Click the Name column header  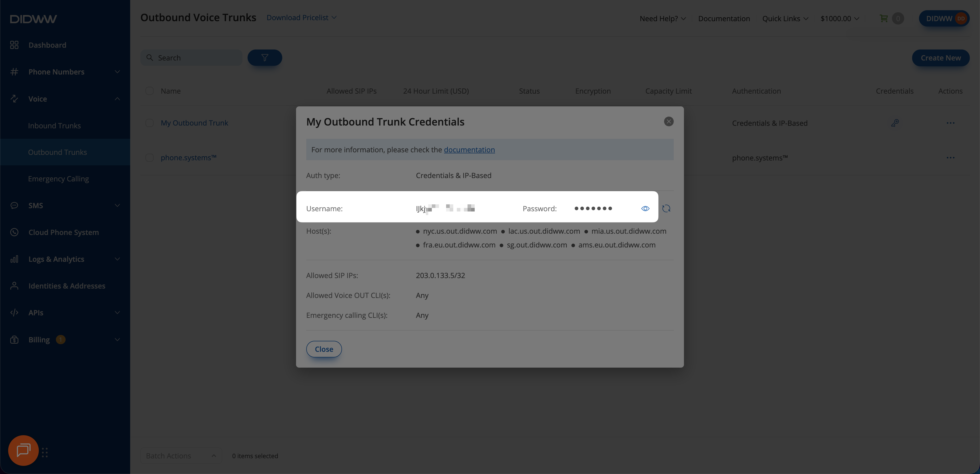tap(171, 91)
